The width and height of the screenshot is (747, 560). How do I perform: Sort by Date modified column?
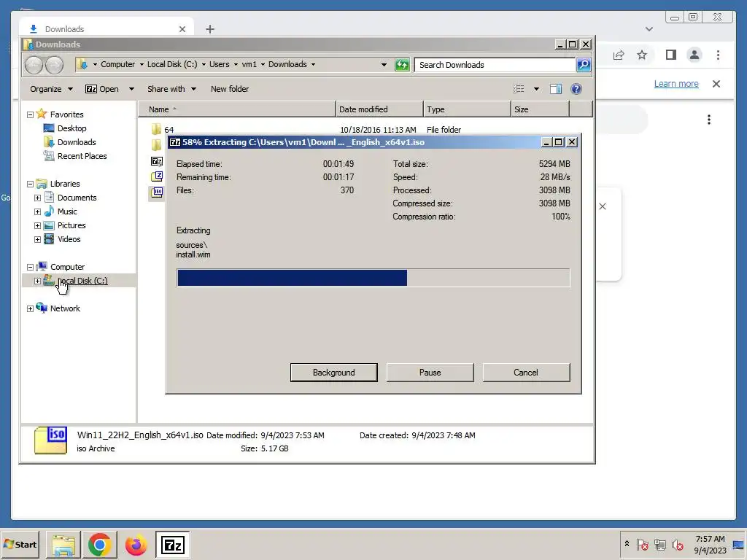379,109
